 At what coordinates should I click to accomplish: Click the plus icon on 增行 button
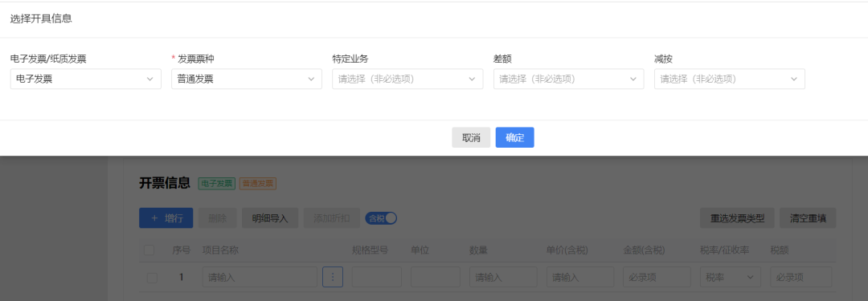point(154,218)
